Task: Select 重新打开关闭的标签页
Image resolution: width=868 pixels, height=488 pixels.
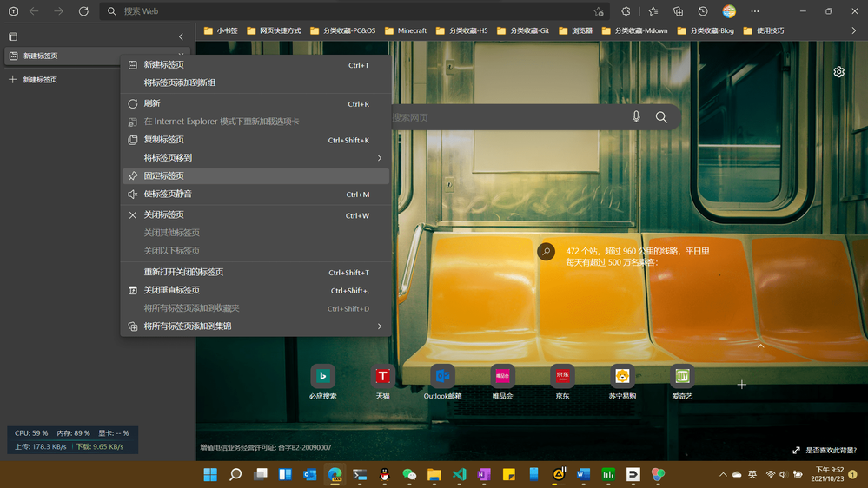Action: click(255, 272)
